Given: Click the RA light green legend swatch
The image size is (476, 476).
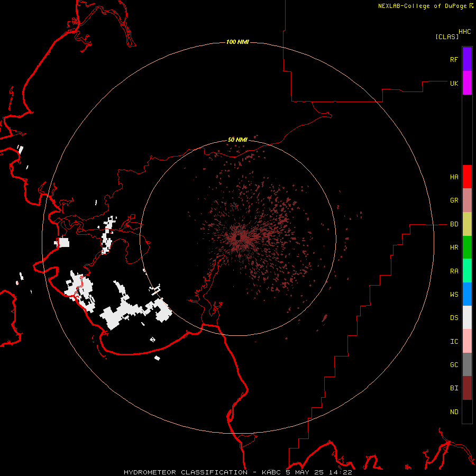Looking at the screenshot, I should pos(467,271).
